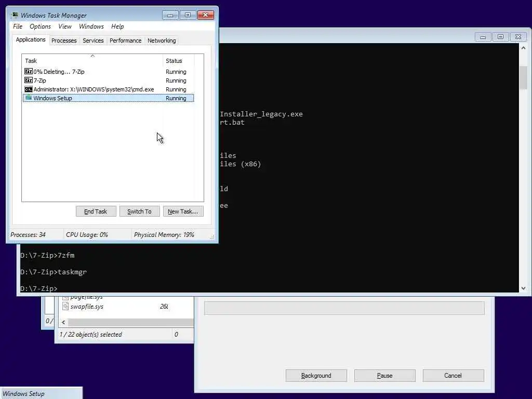
Task: Click the cmd.exe task icon
Action: click(29, 89)
